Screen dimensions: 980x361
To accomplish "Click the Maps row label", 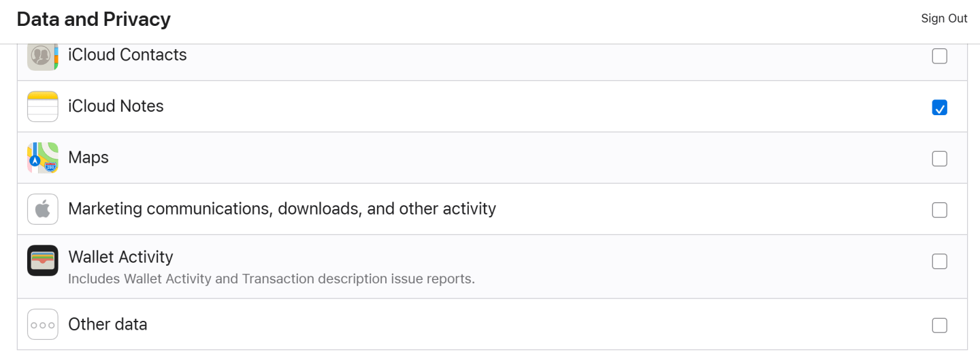I will tap(88, 157).
